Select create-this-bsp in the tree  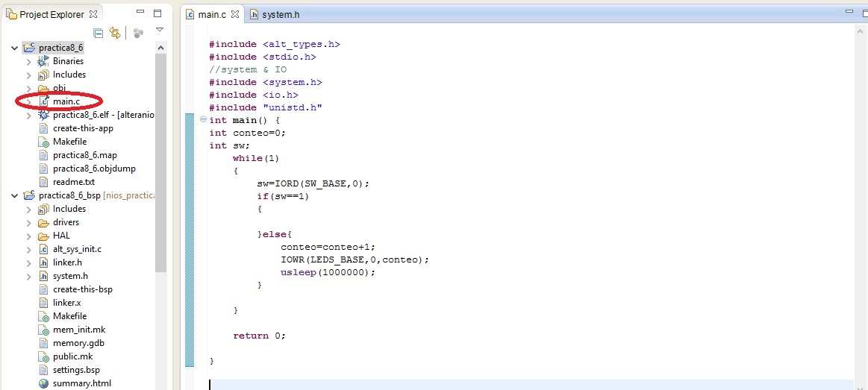pyautogui.click(x=83, y=289)
